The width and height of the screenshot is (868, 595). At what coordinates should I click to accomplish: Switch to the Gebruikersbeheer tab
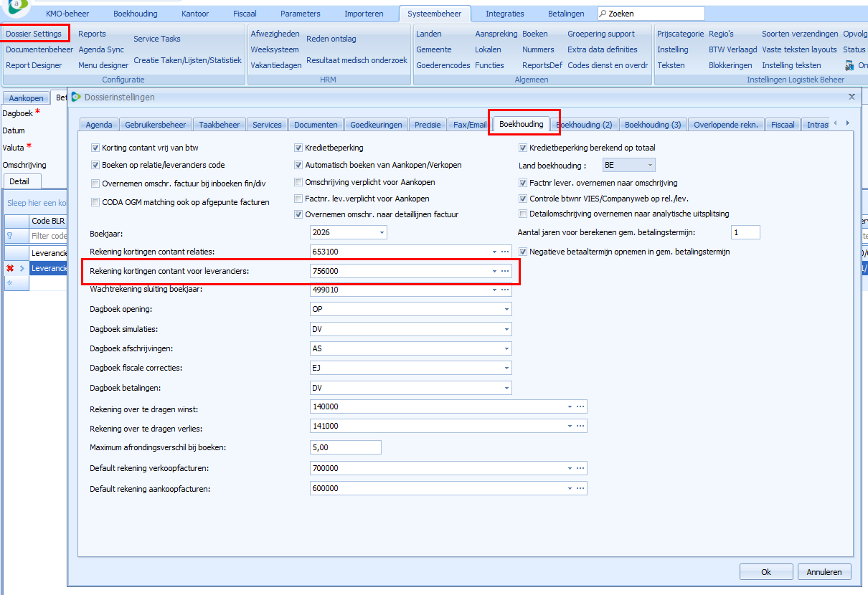[156, 125]
